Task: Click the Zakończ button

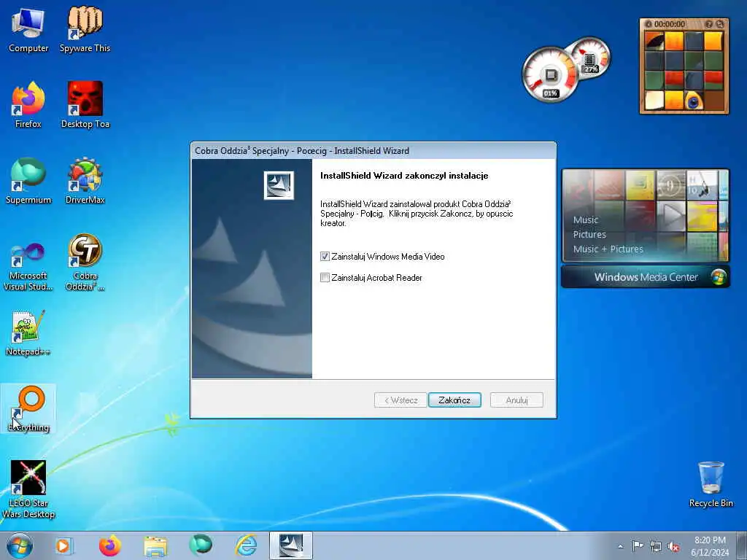Action: pyautogui.click(x=454, y=400)
